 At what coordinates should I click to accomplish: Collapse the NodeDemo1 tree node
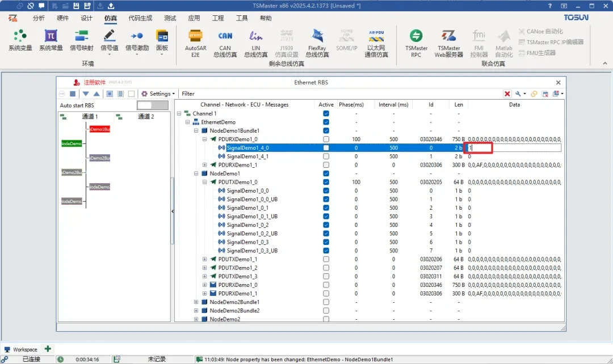tap(196, 173)
